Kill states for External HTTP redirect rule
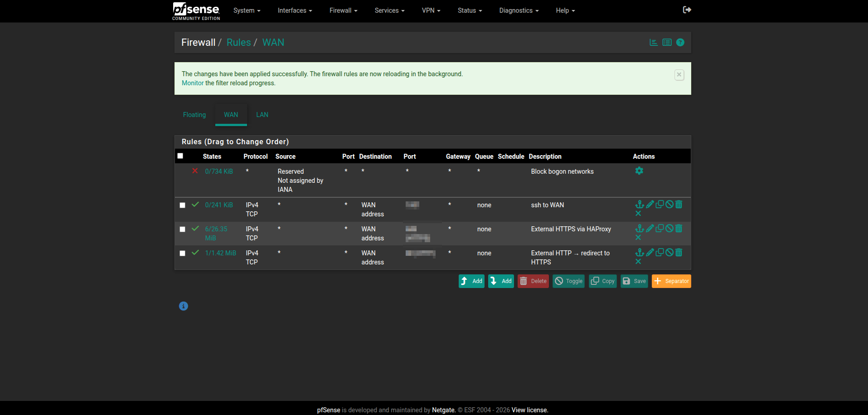The image size is (868, 415). point(638,262)
